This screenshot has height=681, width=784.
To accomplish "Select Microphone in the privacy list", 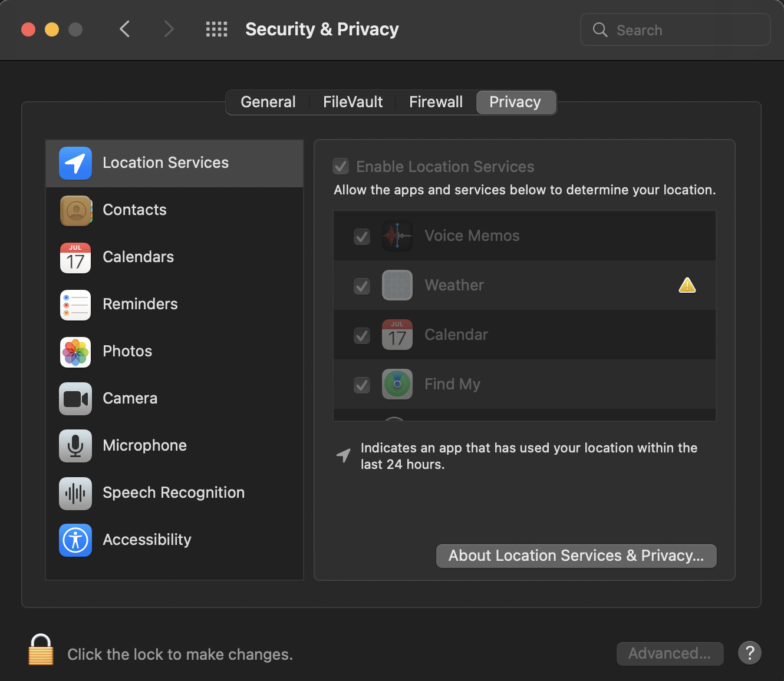I will point(174,446).
